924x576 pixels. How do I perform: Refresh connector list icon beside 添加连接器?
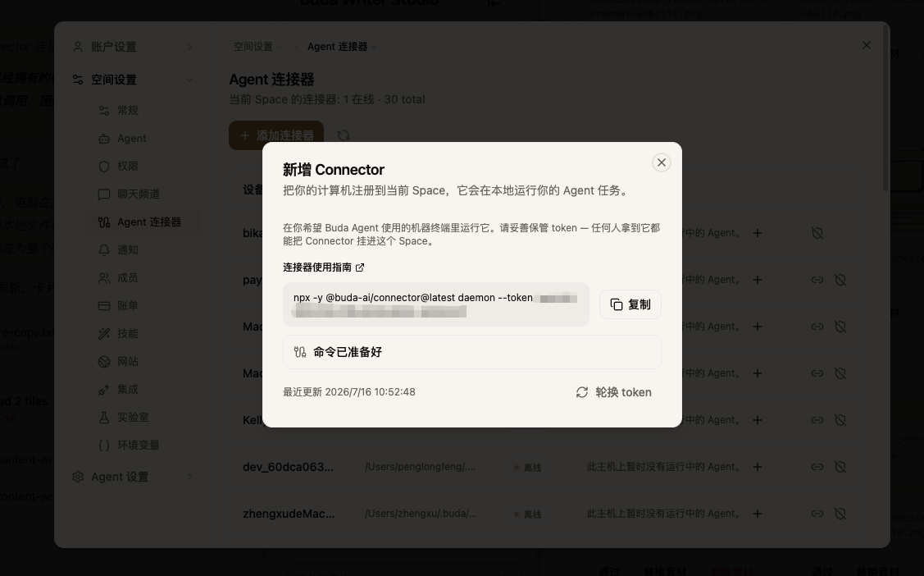[x=343, y=135]
